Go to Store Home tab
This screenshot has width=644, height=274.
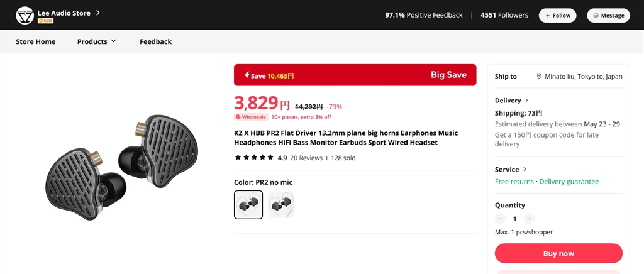tap(36, 41)
